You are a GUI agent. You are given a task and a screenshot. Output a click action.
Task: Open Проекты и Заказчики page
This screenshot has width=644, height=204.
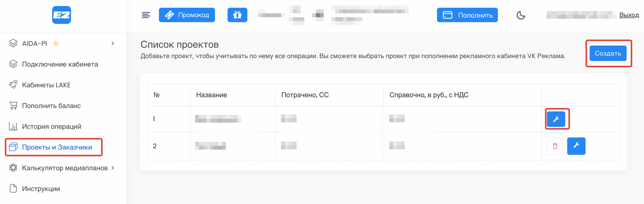57,147
